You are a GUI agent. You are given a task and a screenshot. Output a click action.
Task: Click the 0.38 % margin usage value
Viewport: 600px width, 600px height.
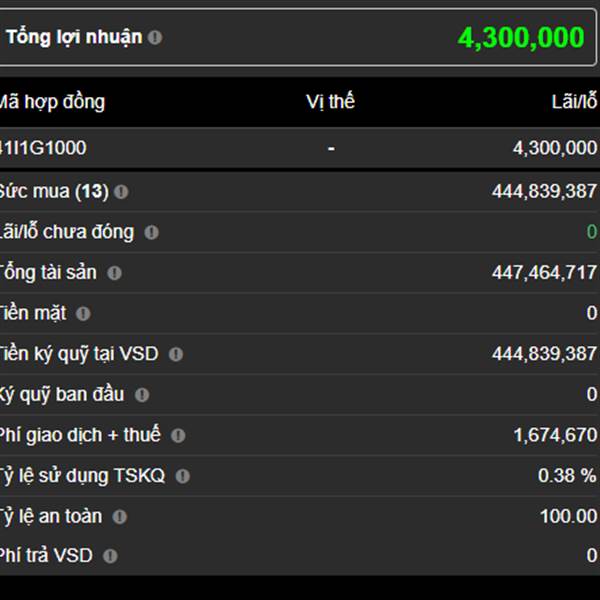[x=567, y=476]
